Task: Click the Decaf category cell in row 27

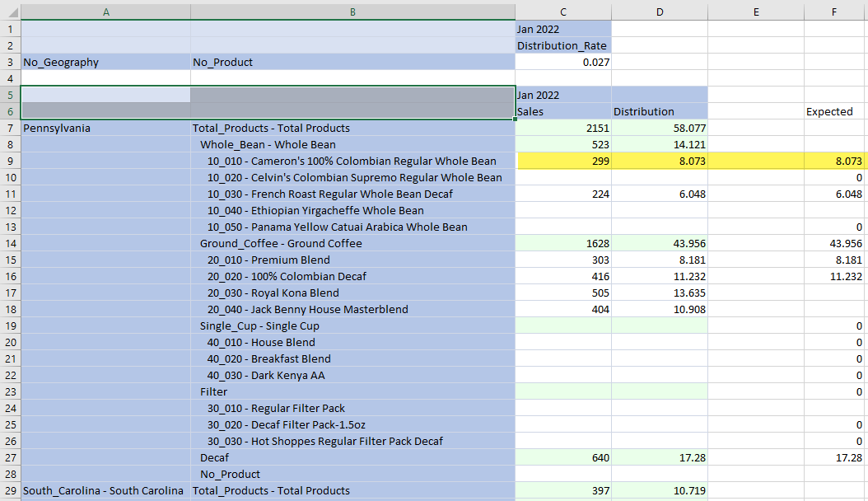Action: click(352, 457)
